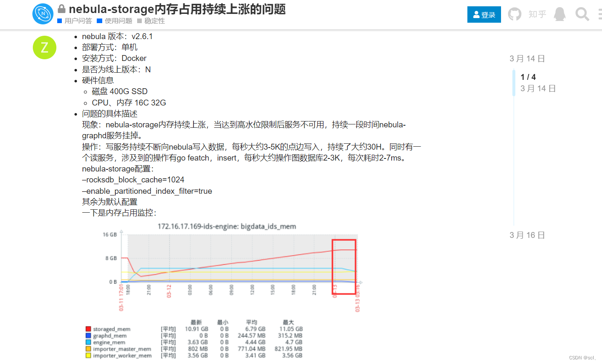Click the text 磁盘 400G SSD

[120, 92]
